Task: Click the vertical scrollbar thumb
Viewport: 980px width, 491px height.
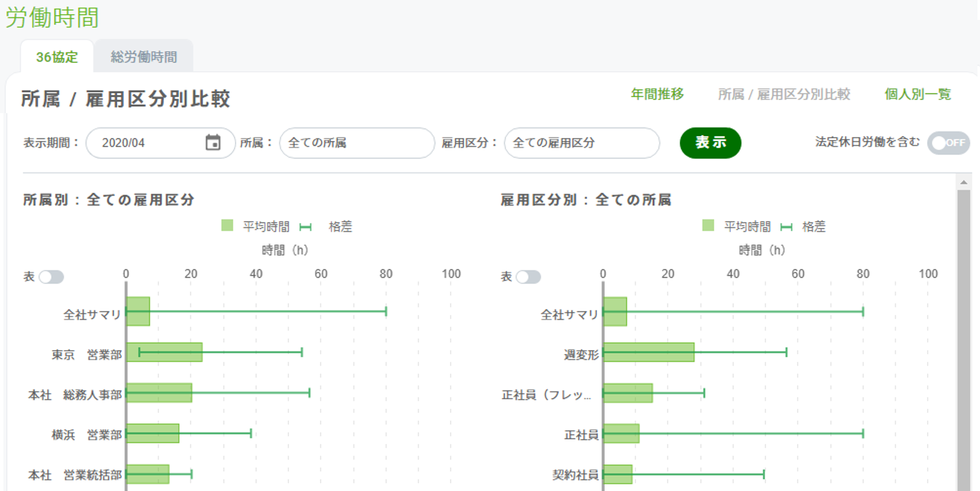Action: tap(964, 340)
